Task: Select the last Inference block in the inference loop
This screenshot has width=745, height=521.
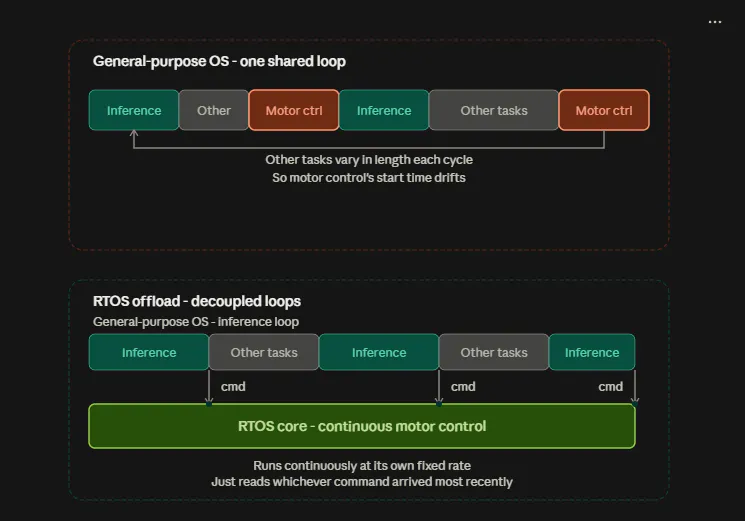Action: click(x=592, y=352)
